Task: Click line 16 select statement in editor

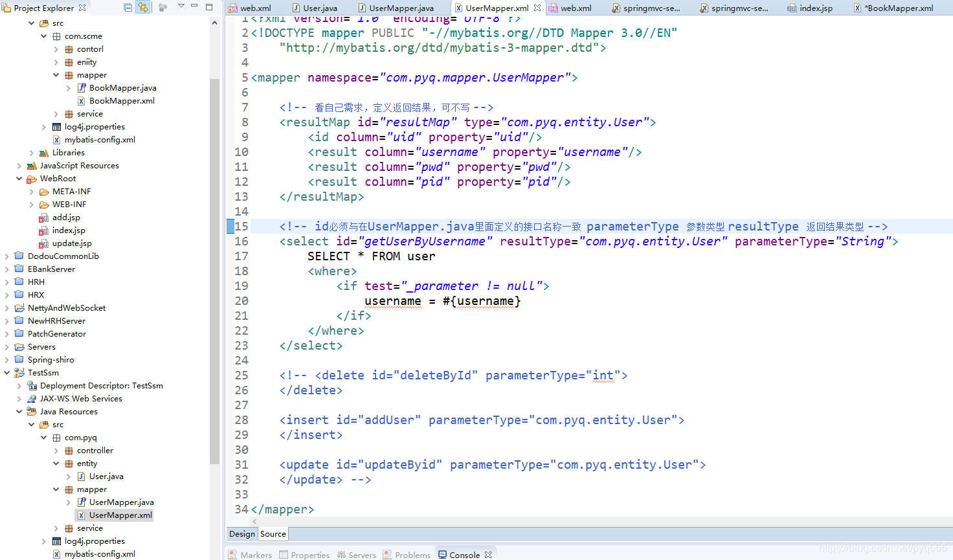Action: click(x=589, y=241)
